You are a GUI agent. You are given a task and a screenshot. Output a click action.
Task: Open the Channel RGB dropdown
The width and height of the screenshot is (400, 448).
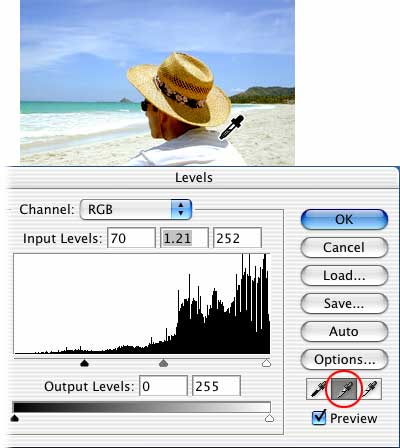[136, 210]
